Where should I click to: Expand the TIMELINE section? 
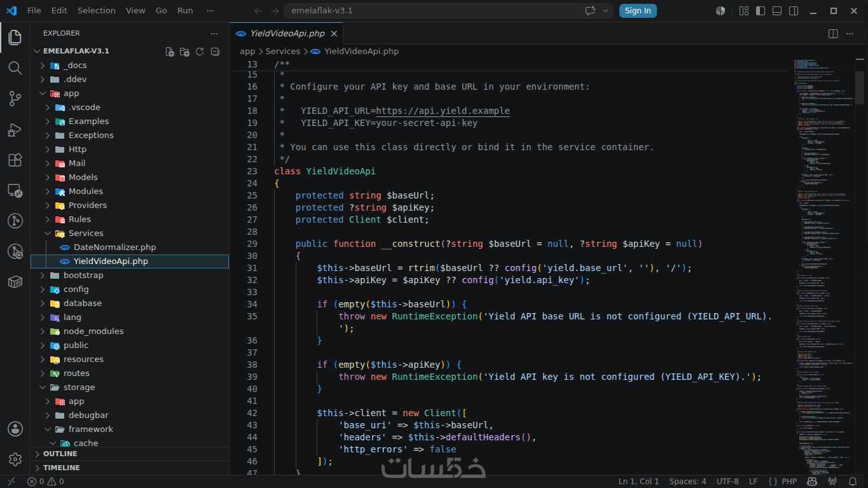[x=130, y=468]
